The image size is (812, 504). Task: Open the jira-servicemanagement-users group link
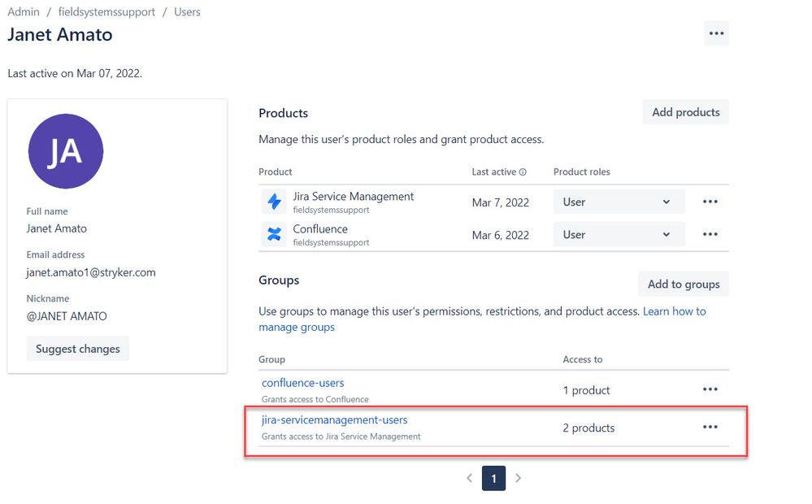pyautogui.click(x=335, y=420)
